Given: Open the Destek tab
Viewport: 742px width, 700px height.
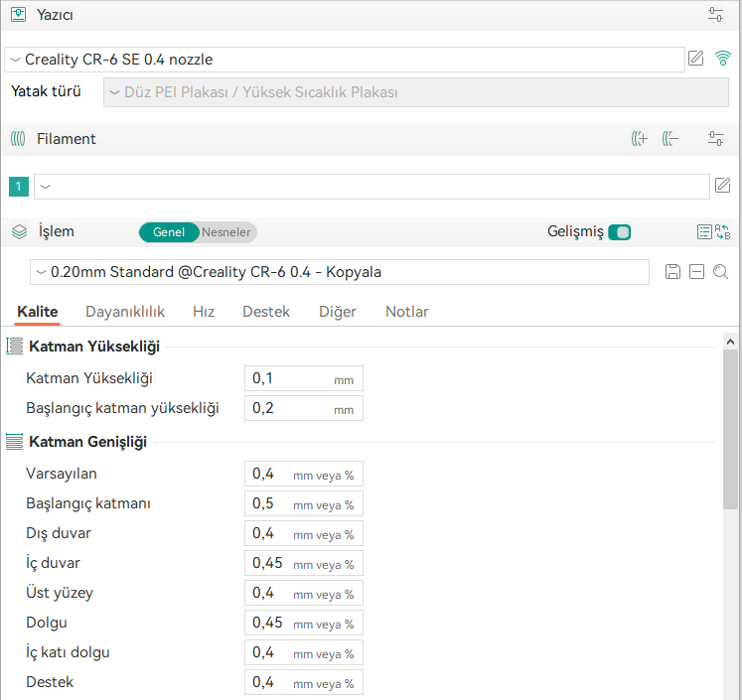Looking at the screenshot, I should coord(266,312).
